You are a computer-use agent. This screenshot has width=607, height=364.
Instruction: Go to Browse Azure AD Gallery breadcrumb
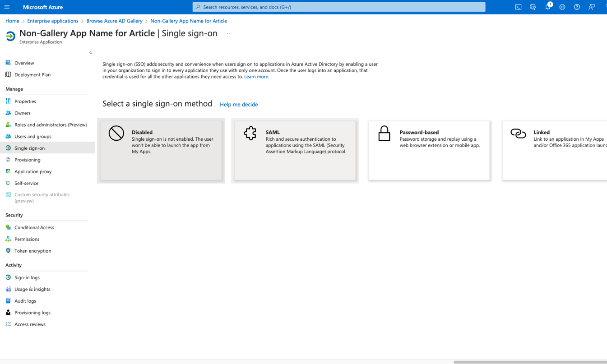pos(114,21)
